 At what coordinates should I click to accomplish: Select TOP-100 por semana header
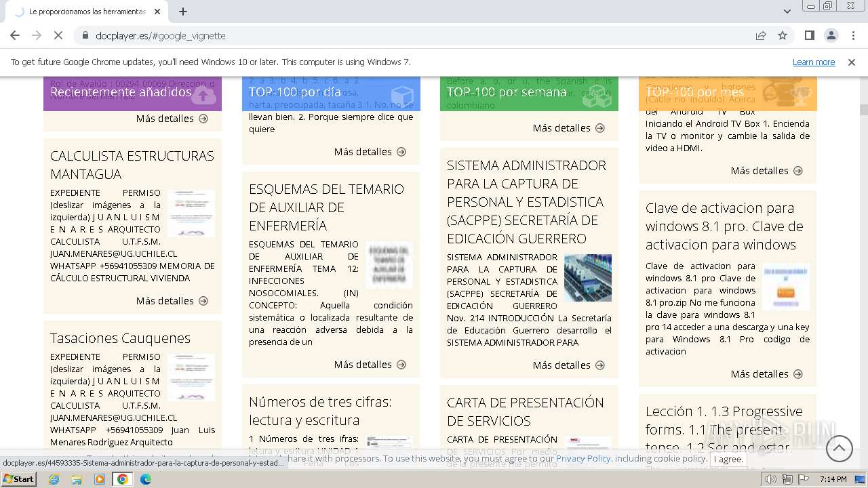[x=507, y=92]
